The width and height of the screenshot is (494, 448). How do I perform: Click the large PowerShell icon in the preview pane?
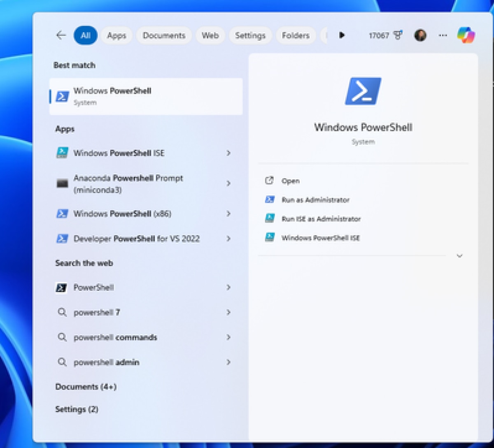(x=363, y=91)
